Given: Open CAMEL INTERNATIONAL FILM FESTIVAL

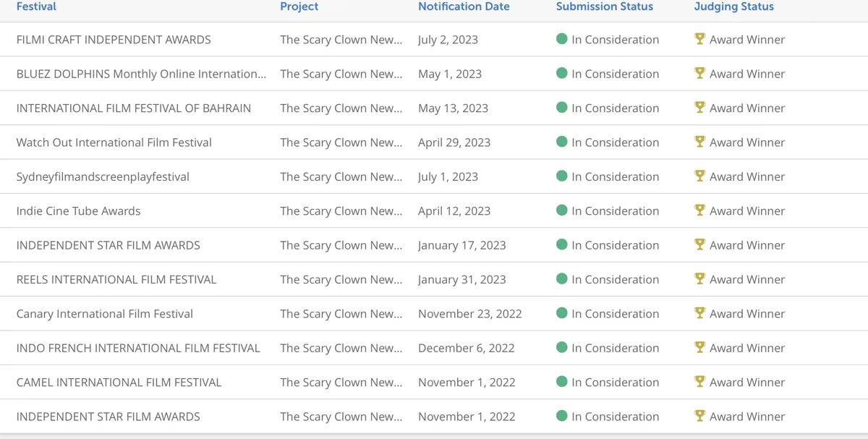Looking at the screenshot, I should tap(119, 383).
